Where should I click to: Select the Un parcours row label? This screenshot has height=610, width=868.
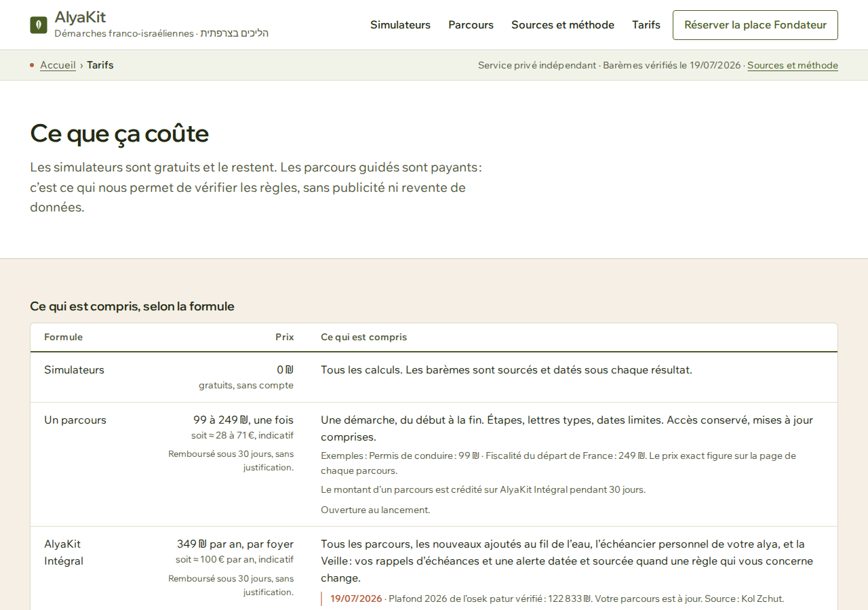coord(75,420)
